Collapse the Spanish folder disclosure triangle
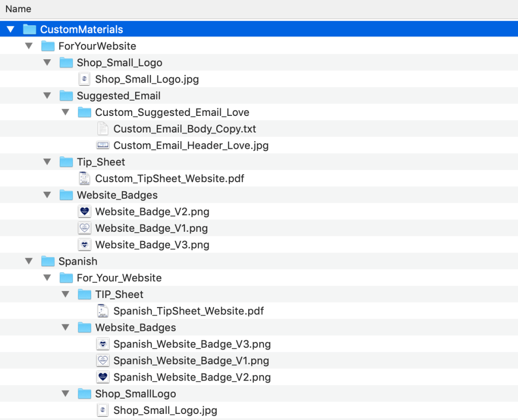 tap(29, 261)
